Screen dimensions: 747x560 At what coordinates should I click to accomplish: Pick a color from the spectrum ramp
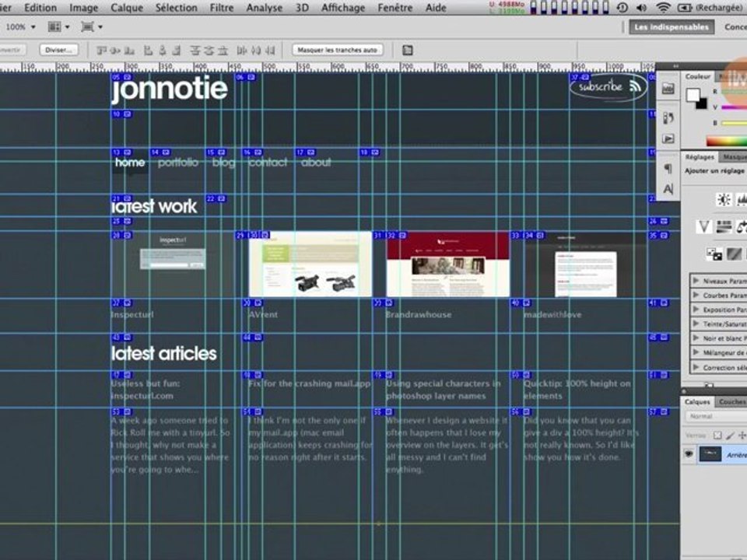coord(727,141)
